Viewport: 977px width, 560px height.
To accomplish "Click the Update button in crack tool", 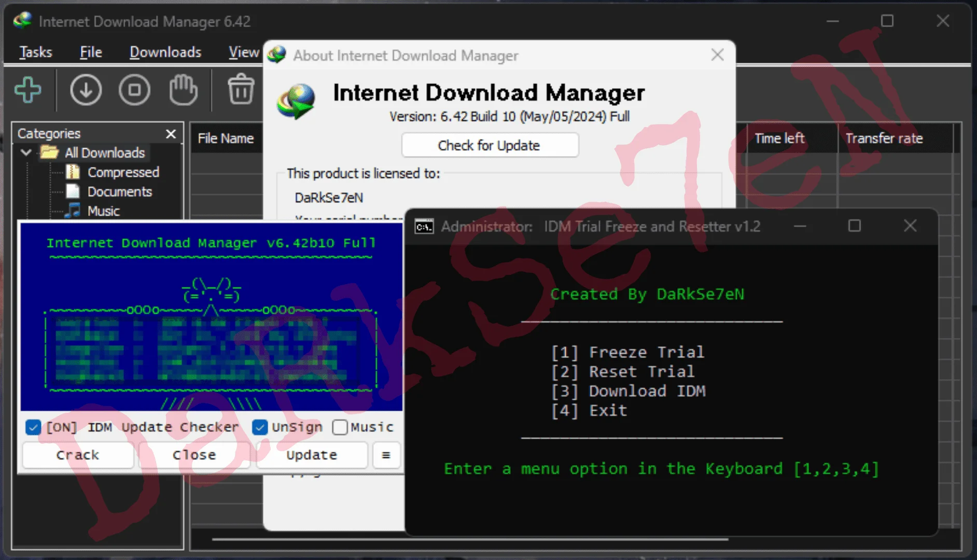I will click(x=312, y=455).
